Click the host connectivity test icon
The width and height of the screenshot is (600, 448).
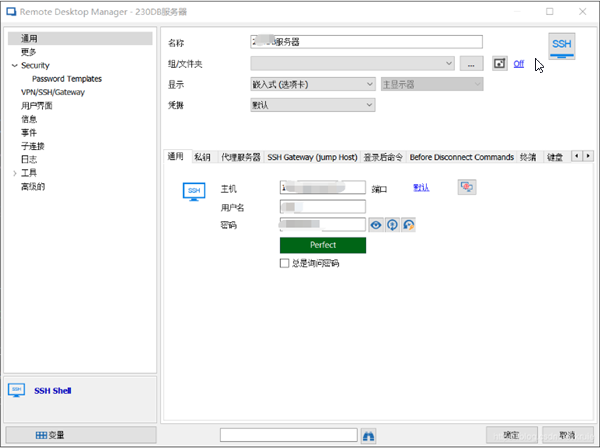[467, 187]
